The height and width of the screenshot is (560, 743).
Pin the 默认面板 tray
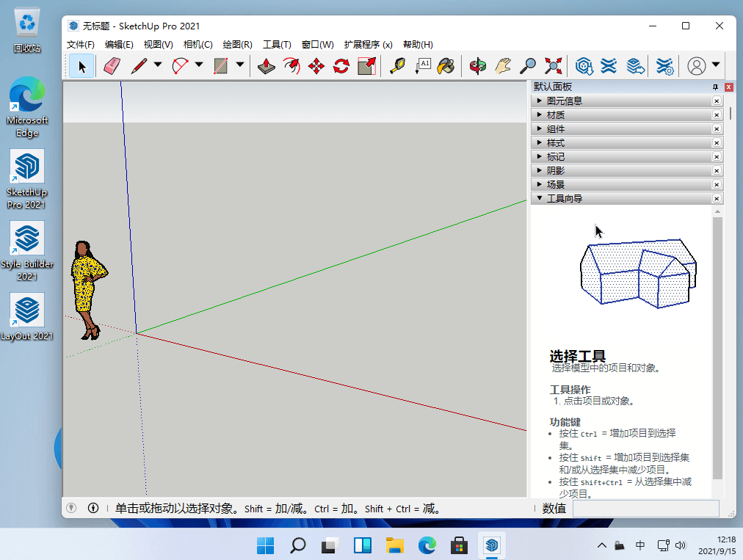(716, 87)
